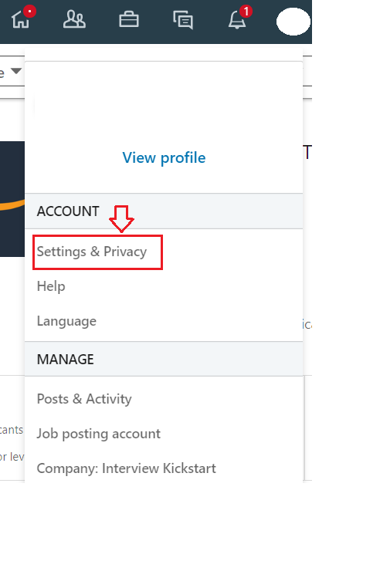
Task: Open Company: Interview Kickstart page
Action: coord(126,468)
